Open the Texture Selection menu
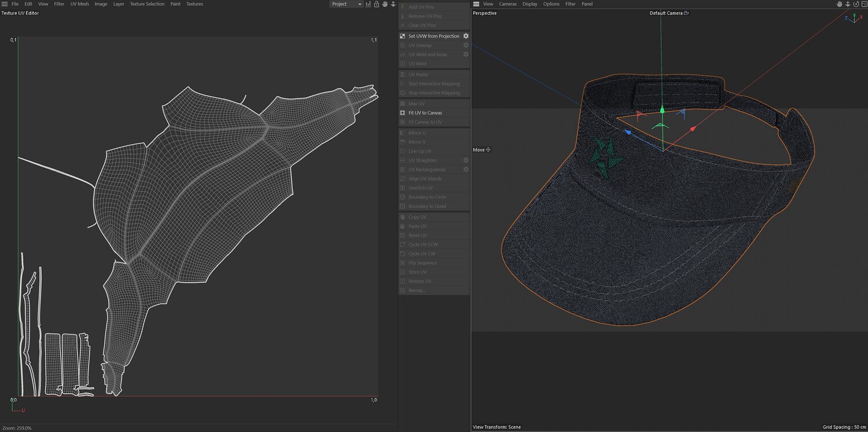 (x=147, y=4)
